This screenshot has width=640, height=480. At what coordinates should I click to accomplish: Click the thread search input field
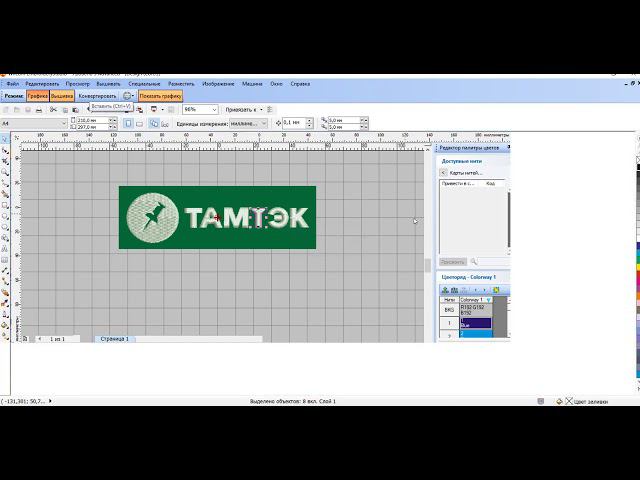coord(494,262)
